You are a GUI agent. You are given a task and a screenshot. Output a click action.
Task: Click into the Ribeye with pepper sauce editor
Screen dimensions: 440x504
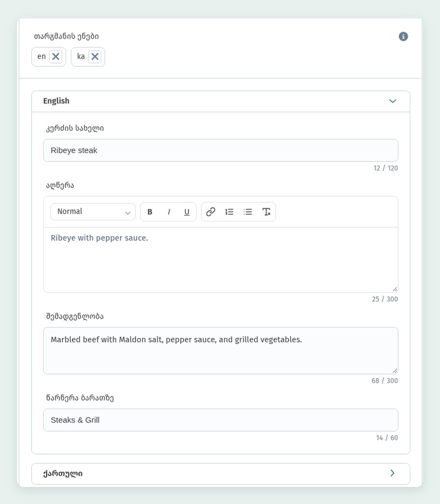[221, 260]
